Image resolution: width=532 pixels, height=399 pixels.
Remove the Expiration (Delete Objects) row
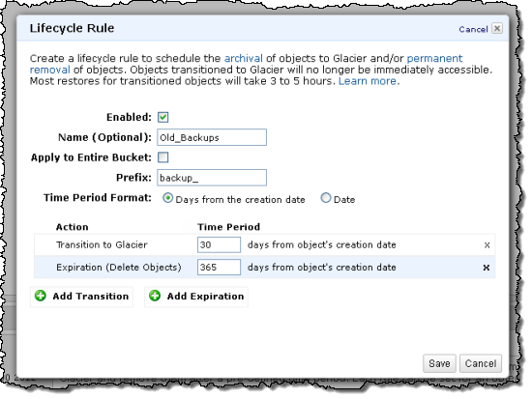point(486,268)
